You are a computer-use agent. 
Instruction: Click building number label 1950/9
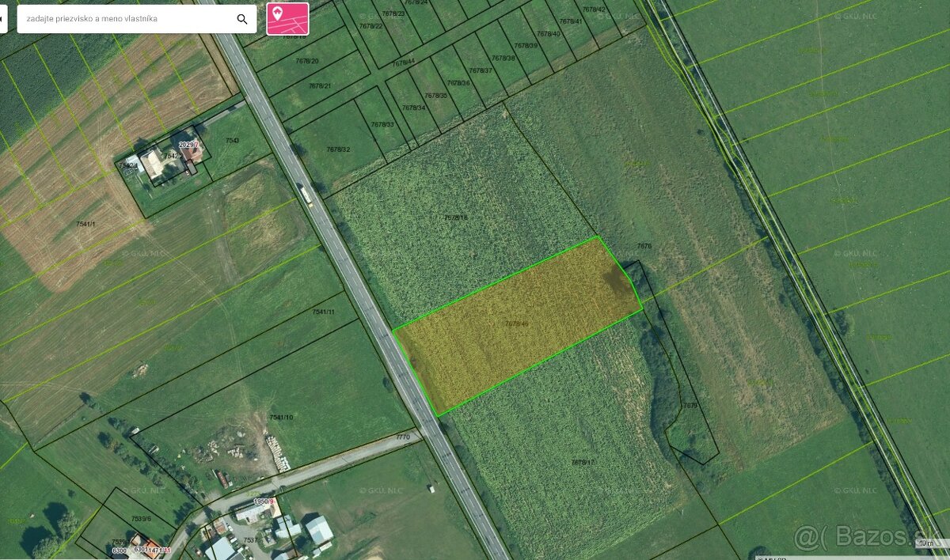click(264, 501)
